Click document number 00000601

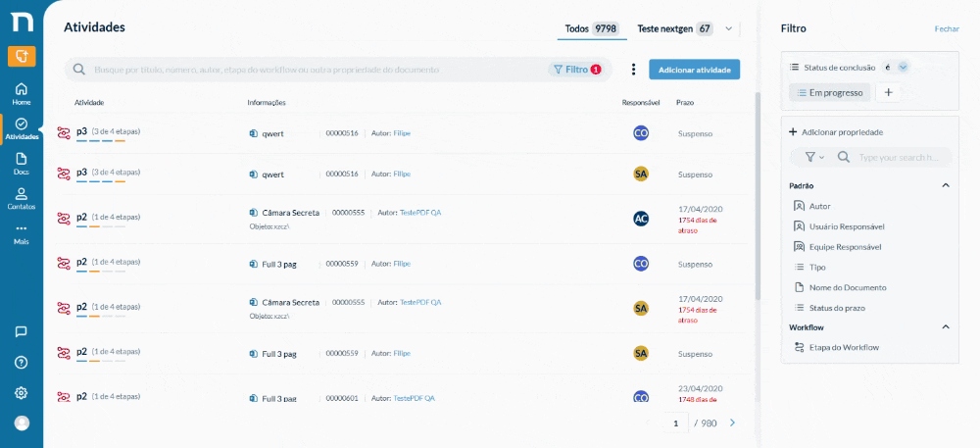[x=342, y=398]
